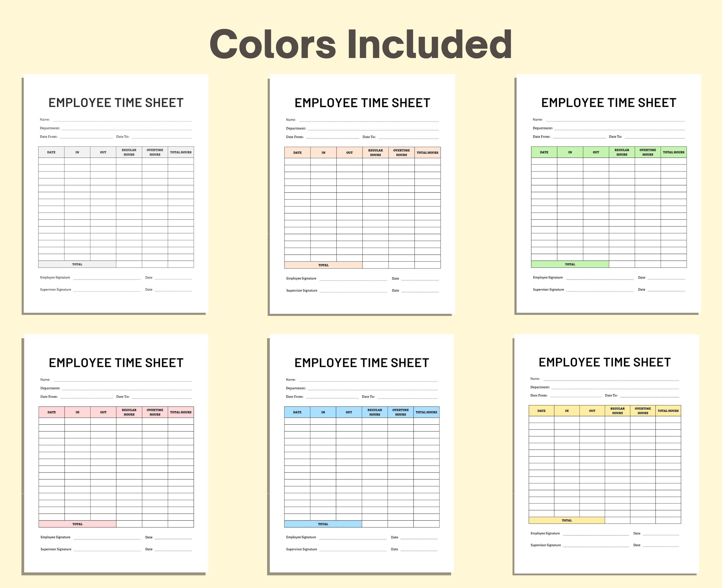Click the pink TOTAL HOURS column header

click(x=180, y=412)
